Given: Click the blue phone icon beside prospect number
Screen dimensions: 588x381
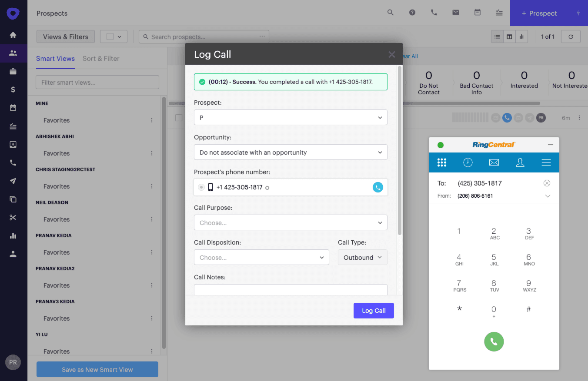Looking at the screenshot, I should pyautogui.click(x=378, y=187).
